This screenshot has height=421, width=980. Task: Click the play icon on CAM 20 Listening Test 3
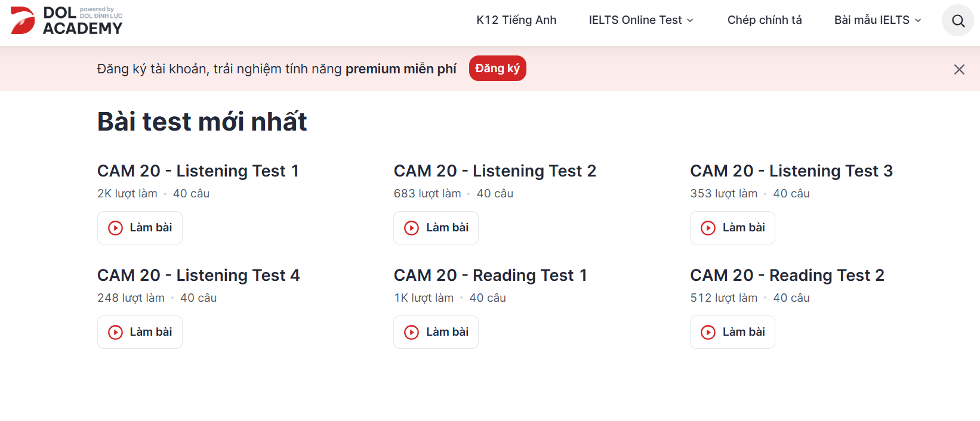[x=707, y=228]
